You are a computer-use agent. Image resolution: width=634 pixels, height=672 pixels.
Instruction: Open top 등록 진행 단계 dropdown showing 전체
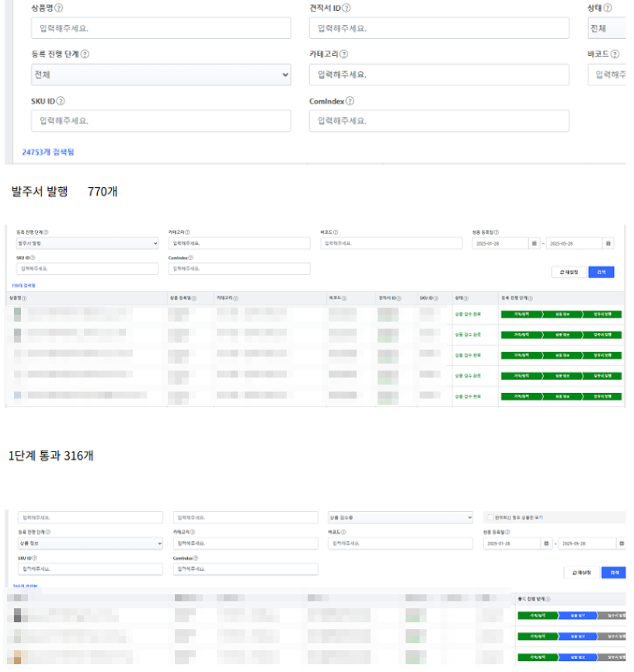tap(161, 75)
